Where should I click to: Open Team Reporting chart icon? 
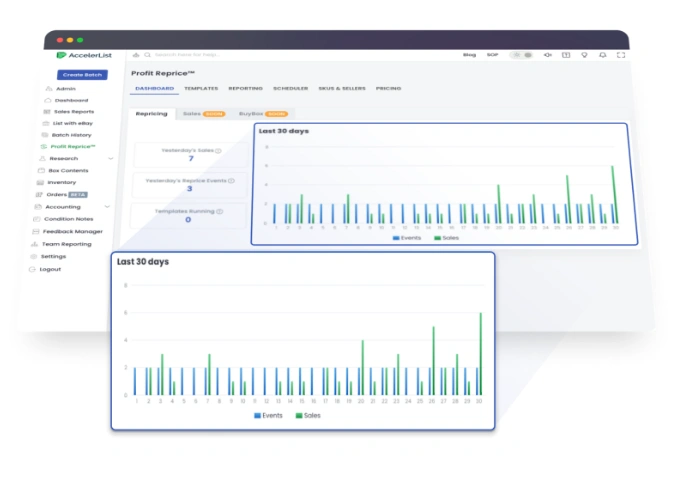point(34,244)
